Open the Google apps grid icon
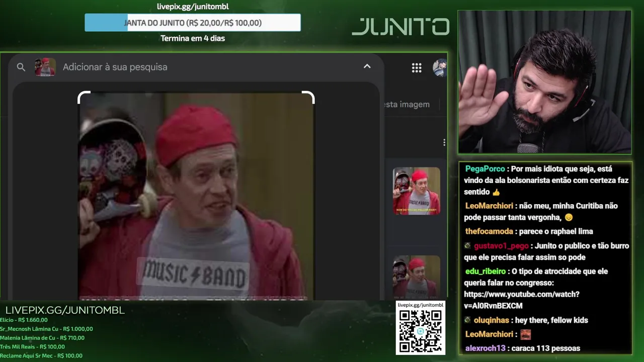 pyautogui.click(x=417, y=68)
